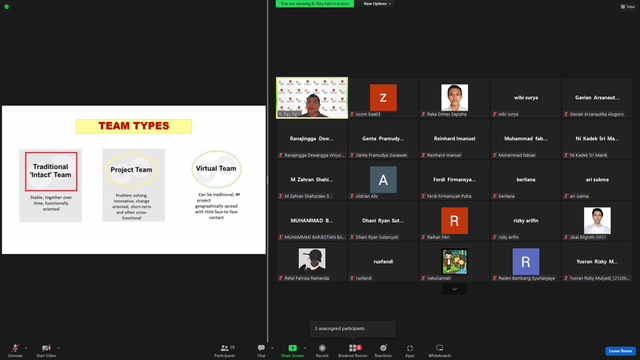
Task: Select Jibal Bilgisthi's photo tile
Action: pos(597,221)
